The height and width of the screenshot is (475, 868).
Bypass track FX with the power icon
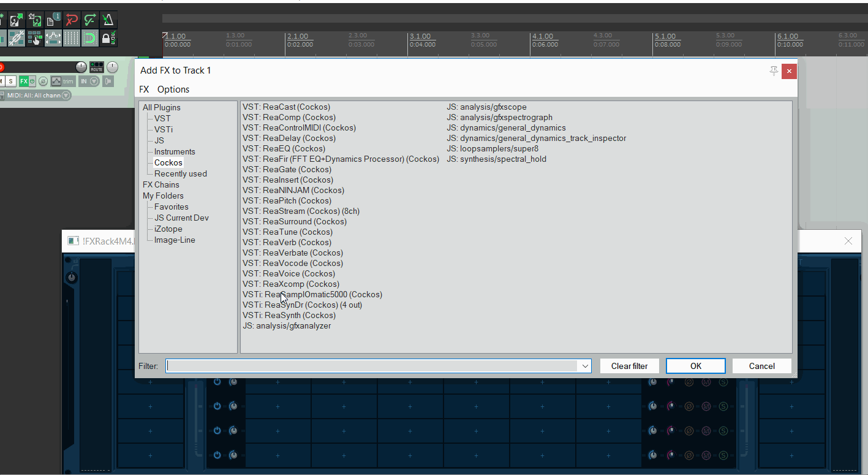pyautogui.click(x=32, y=81)
